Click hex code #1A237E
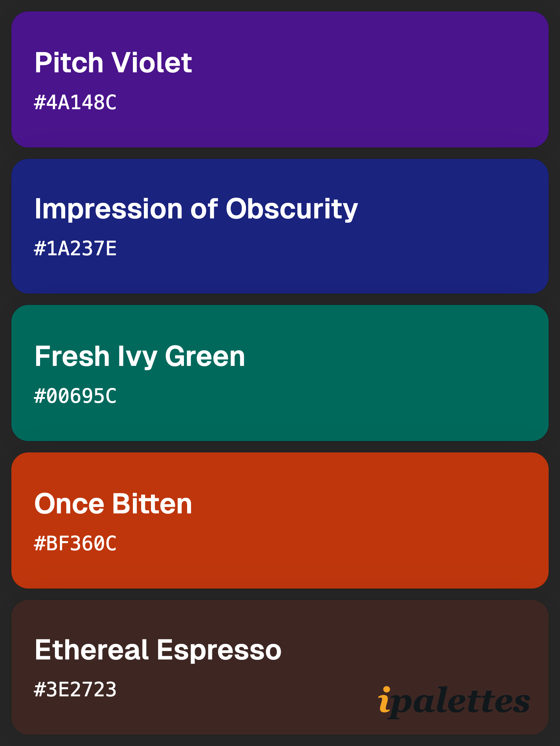Screen dimensions: 560x746 (x=75, y=249)
